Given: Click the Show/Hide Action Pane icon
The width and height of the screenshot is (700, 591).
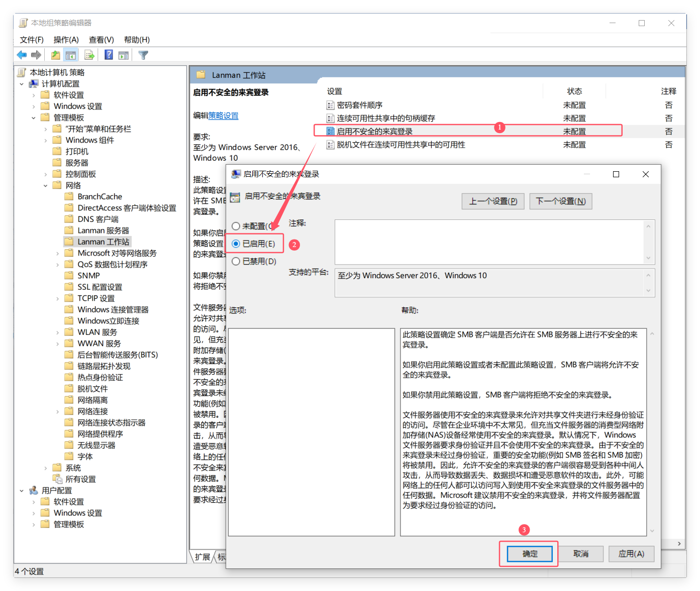Looking at the screenshot, I should 124,55.
